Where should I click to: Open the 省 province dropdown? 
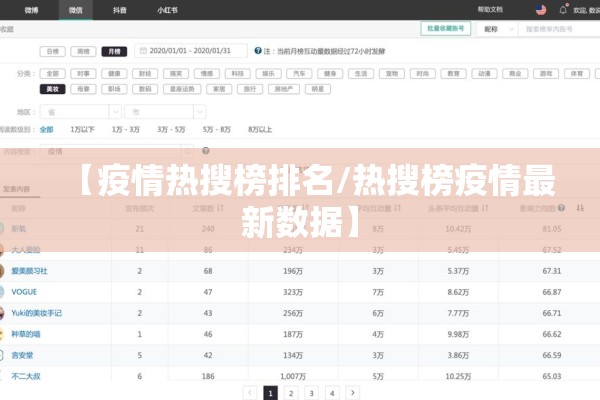click(81, 112)
